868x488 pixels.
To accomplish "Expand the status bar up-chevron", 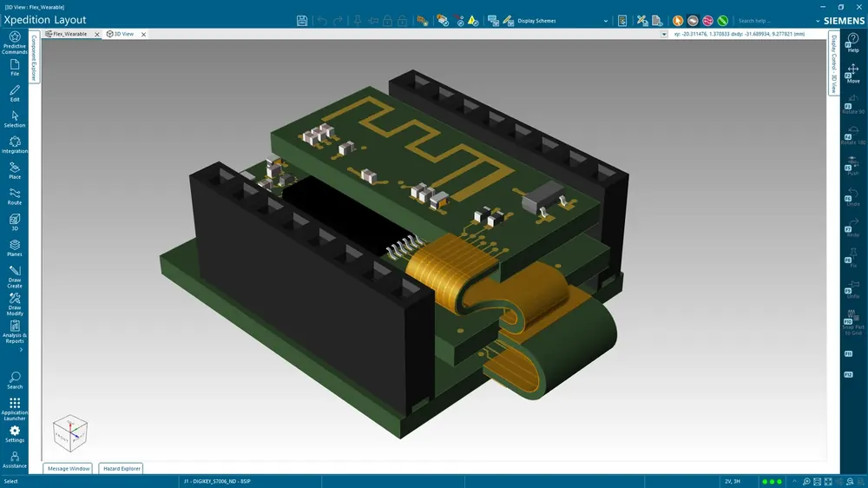I will [x=794, y=482].
